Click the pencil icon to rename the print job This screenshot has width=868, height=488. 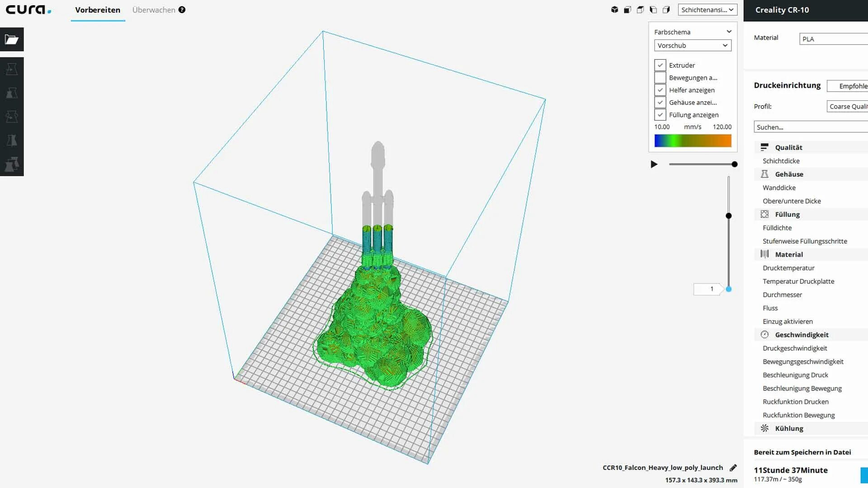point(733,468)
